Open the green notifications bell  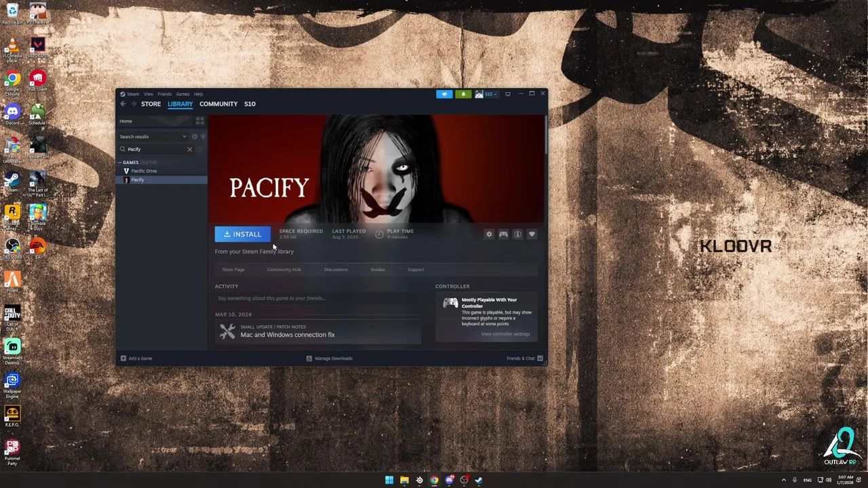click(463, 94)
